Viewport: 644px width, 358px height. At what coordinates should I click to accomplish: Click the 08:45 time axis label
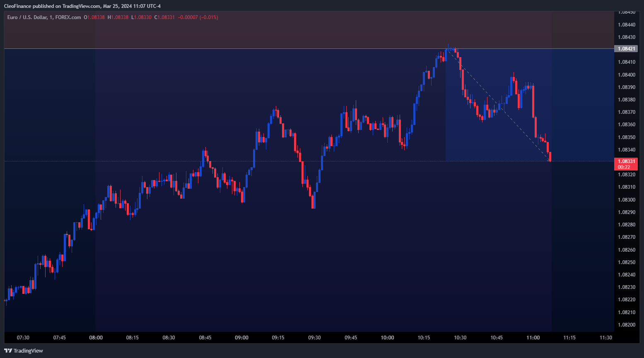205,338
